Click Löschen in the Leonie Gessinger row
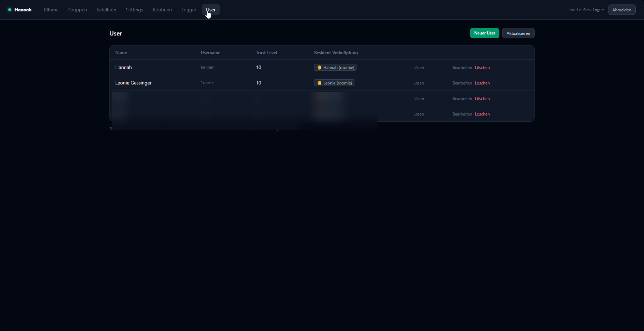This screenshot has width=644, height=331. [x=482, y=83]
